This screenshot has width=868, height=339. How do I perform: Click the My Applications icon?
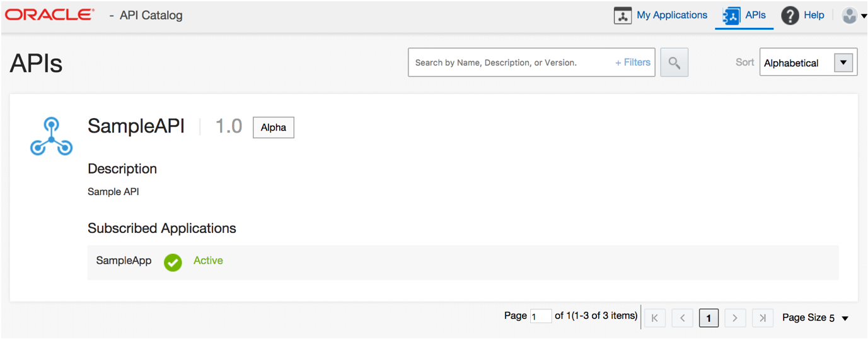pos(623,16)
